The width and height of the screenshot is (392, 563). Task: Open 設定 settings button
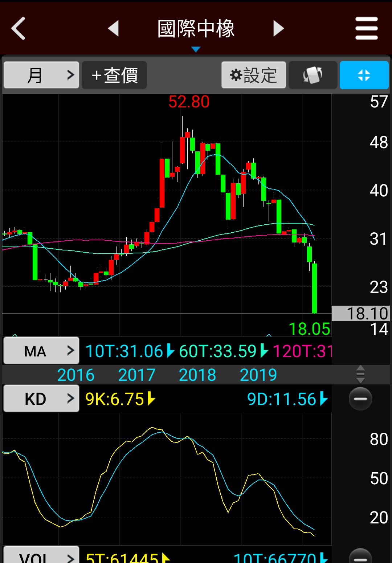tap(254, 75)
